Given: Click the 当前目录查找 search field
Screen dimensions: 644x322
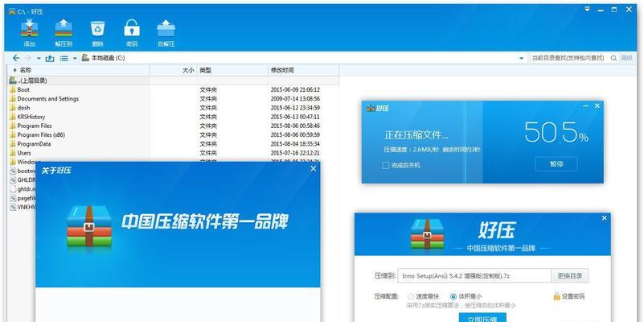Looking at the screenshot, I should point(568,59).
